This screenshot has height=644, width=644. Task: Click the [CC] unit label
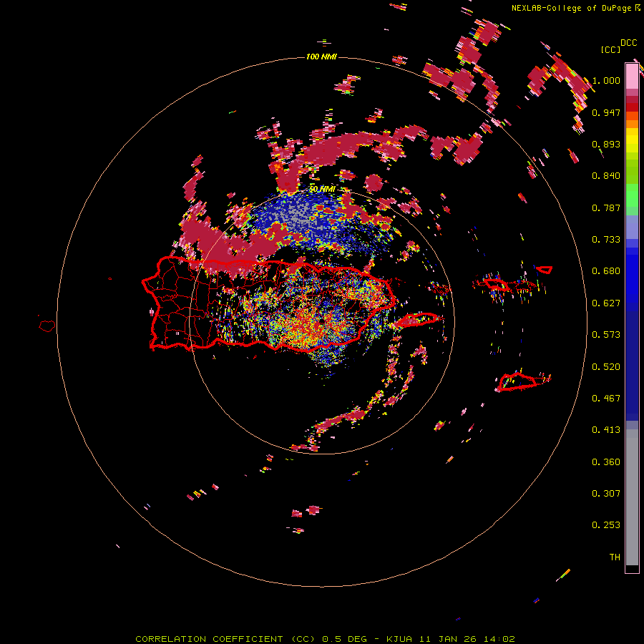point(610,49)
